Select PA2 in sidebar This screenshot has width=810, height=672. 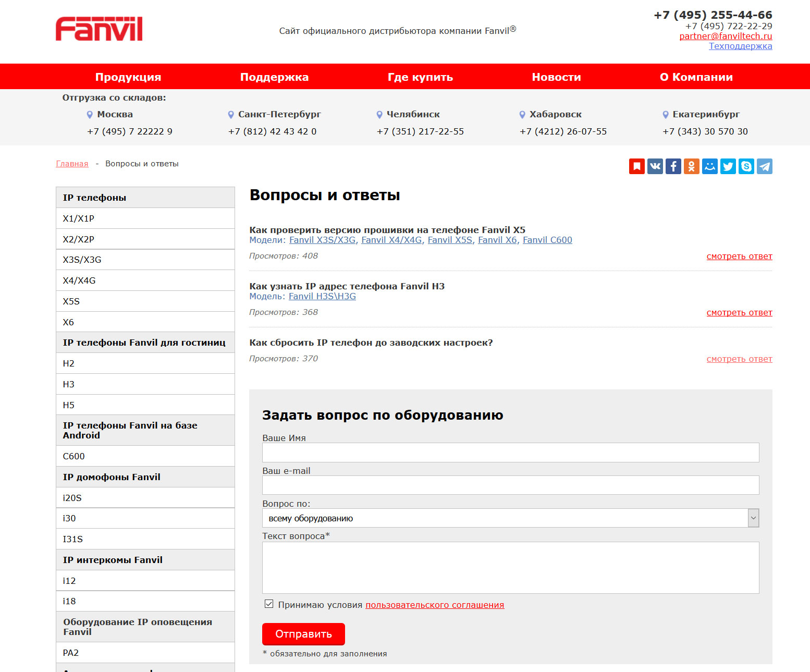[145, 653]
